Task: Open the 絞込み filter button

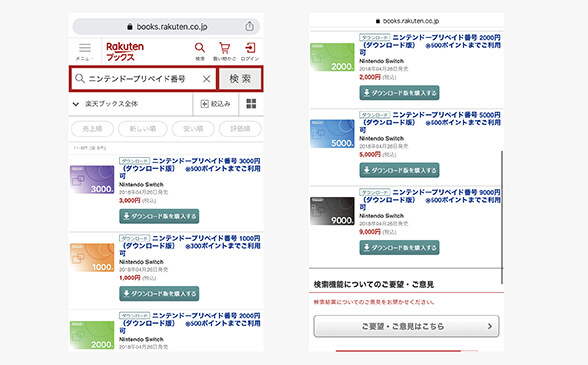Action: [216, 104]
